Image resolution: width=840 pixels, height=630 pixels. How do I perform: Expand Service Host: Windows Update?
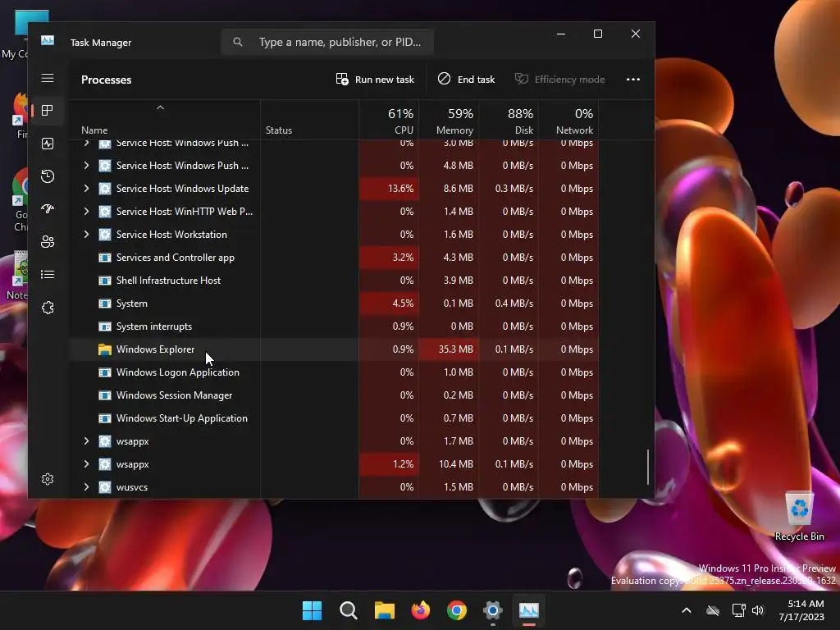86,188
